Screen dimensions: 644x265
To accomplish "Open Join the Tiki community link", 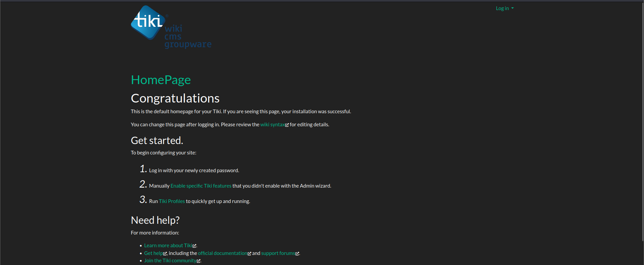I will (170, 261).
